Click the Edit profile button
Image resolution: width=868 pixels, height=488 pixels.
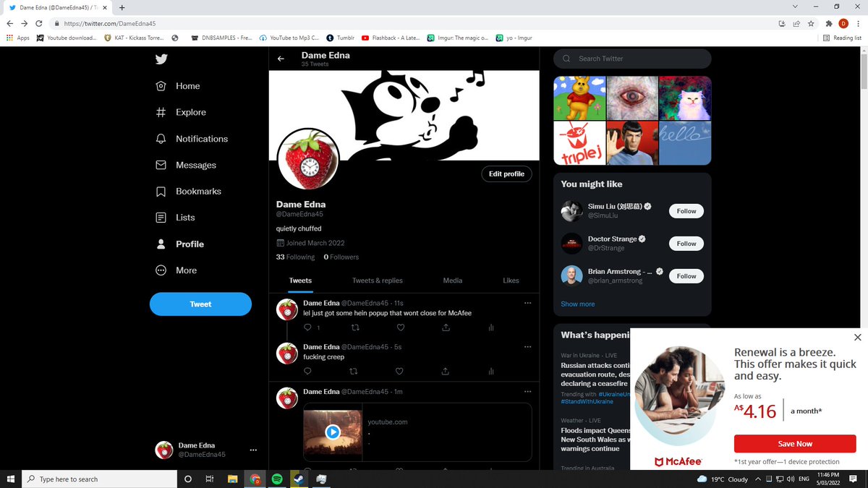pos(506,174)
